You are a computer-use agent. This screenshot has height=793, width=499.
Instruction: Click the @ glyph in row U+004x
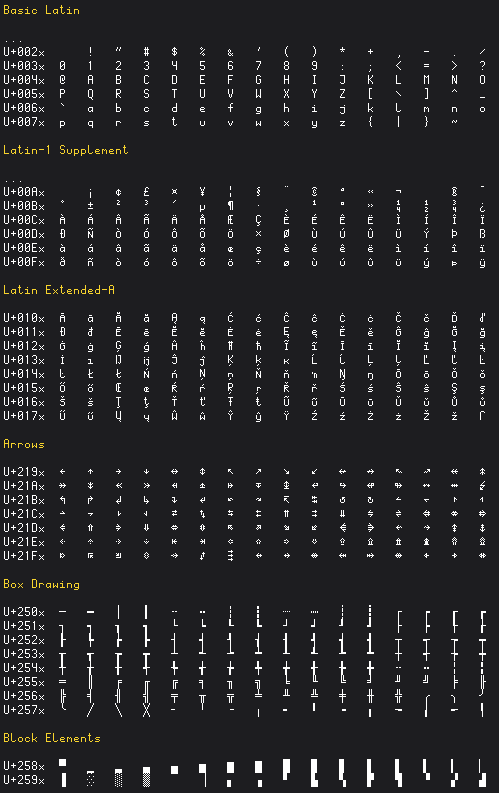point(62,80)
